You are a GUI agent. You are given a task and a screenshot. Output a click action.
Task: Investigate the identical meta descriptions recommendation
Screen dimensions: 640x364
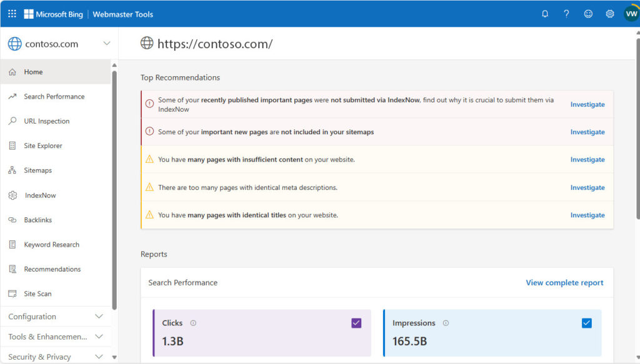[x=587, y=187]
